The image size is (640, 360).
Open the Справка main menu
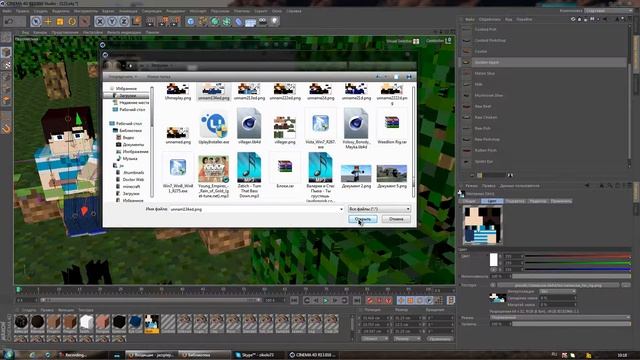point(294,11)
